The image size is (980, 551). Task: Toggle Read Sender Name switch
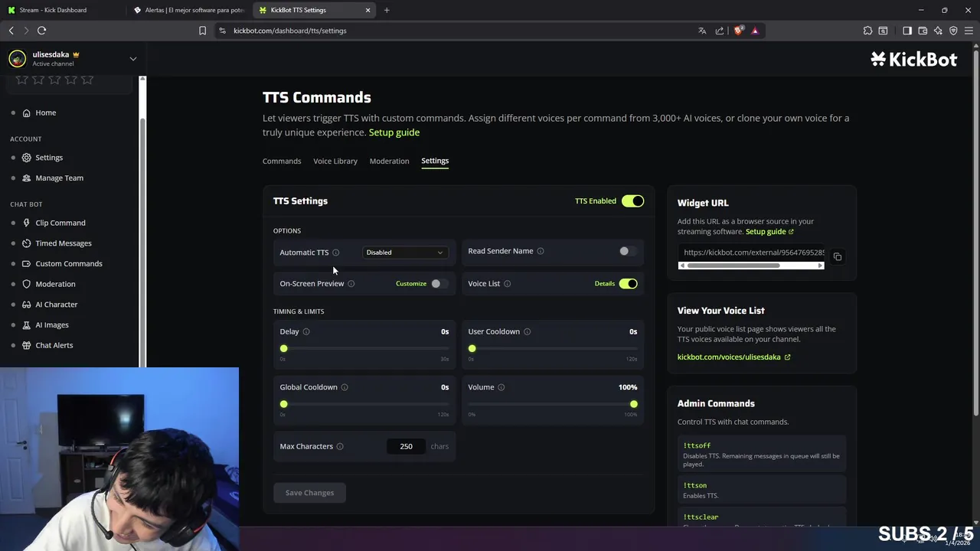[627, 251]
